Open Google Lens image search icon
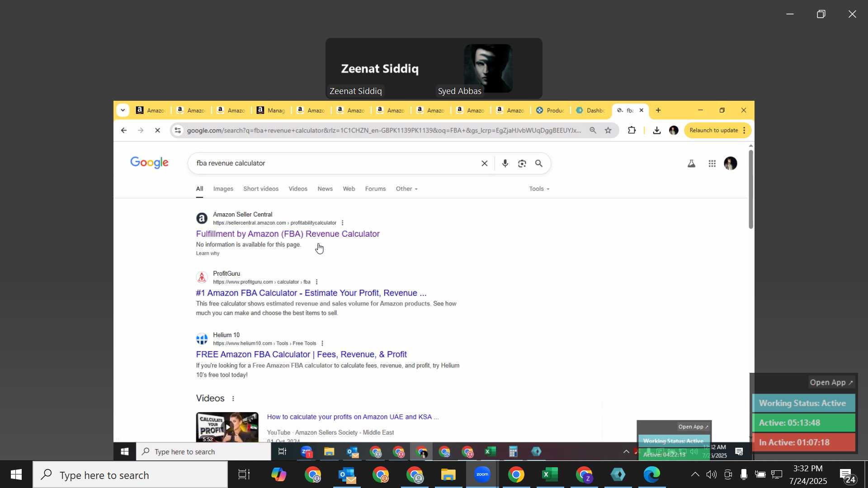868x488 pixels. (x=522, y=164)
